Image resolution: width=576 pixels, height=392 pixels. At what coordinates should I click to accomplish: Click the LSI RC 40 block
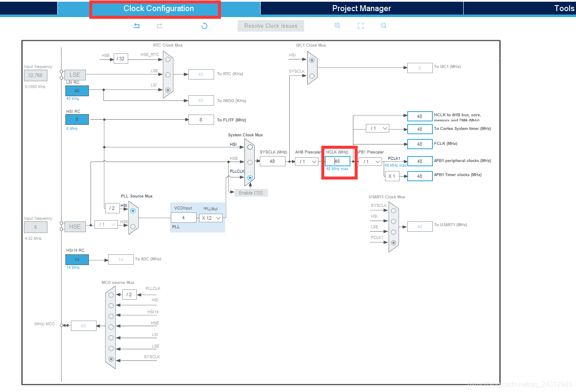(77, 91)
